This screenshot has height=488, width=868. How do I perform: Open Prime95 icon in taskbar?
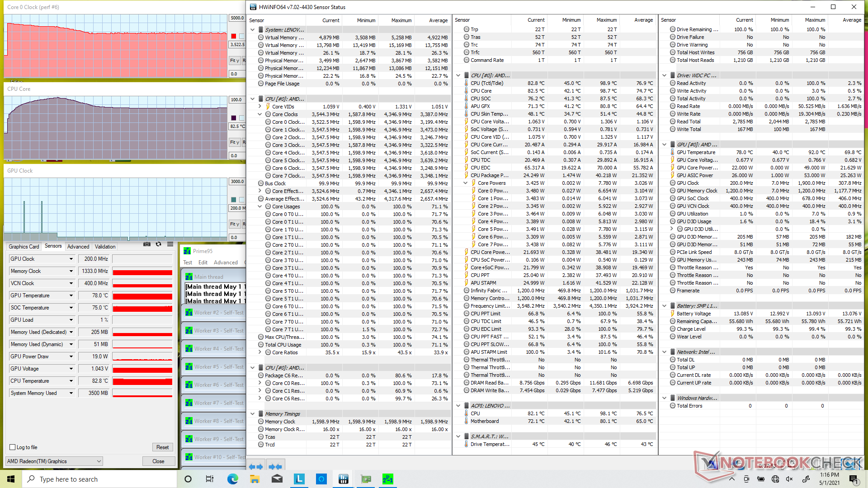387,479
